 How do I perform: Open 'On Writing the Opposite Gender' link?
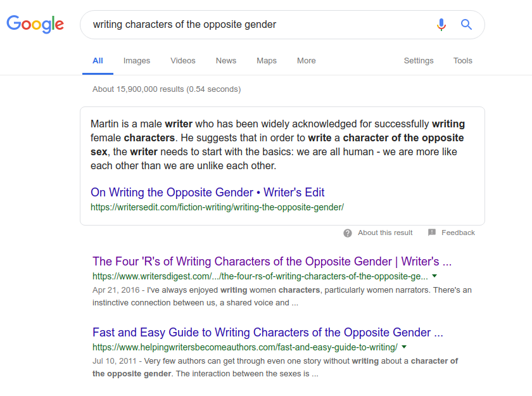pyautogui.click(x=207, y=192)
